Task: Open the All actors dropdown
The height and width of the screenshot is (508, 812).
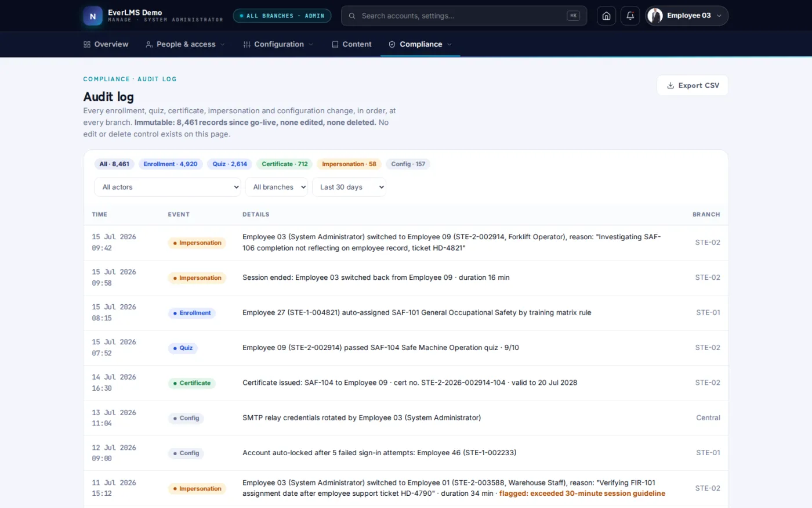Action: [168, 187]
